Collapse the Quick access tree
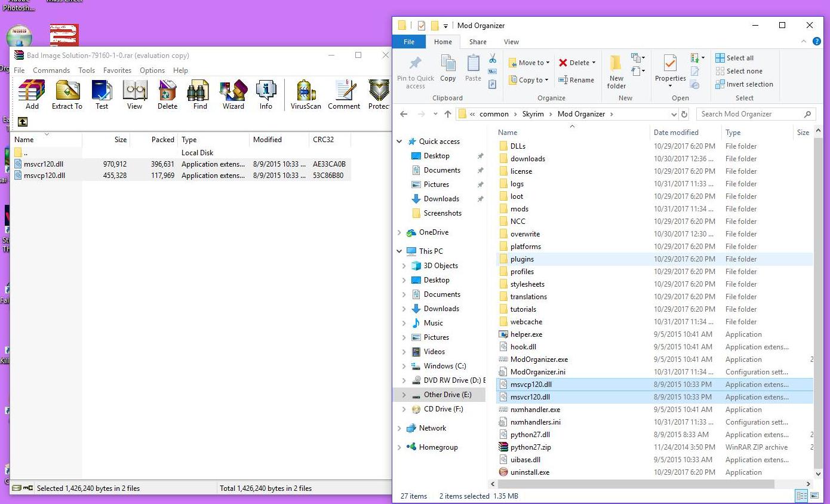830x504 pixels. (399, 142)
